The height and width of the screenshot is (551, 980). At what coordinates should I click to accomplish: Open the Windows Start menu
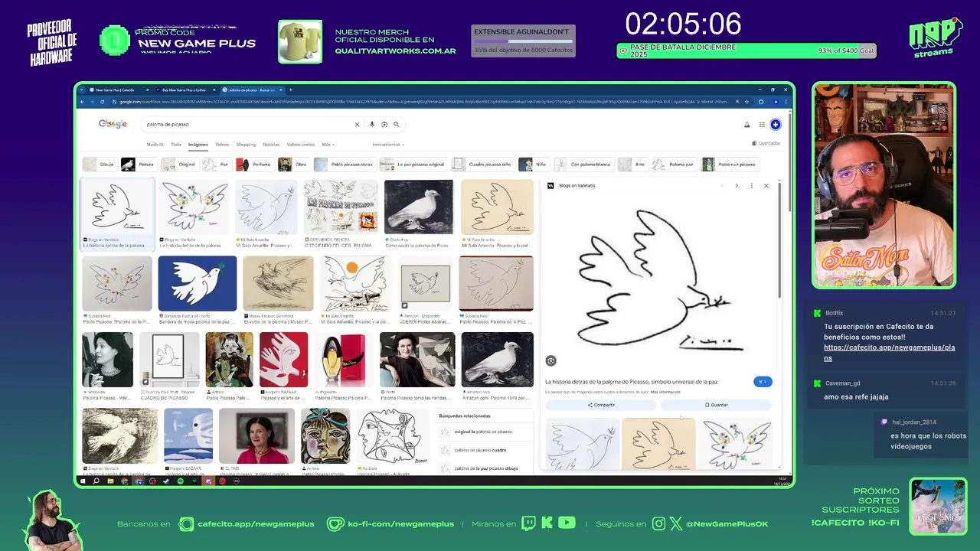point(83,481)
